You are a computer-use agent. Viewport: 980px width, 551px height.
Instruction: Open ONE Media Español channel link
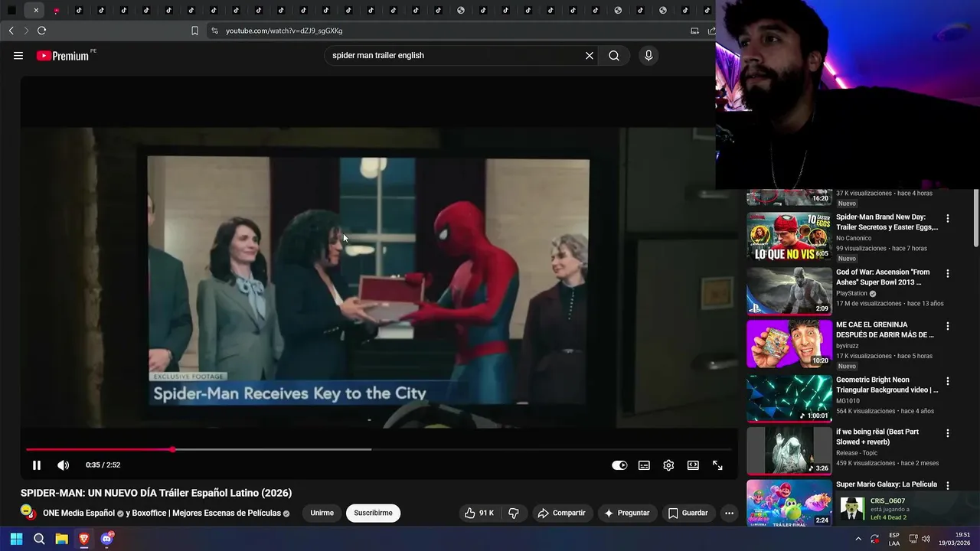[79, 514]
